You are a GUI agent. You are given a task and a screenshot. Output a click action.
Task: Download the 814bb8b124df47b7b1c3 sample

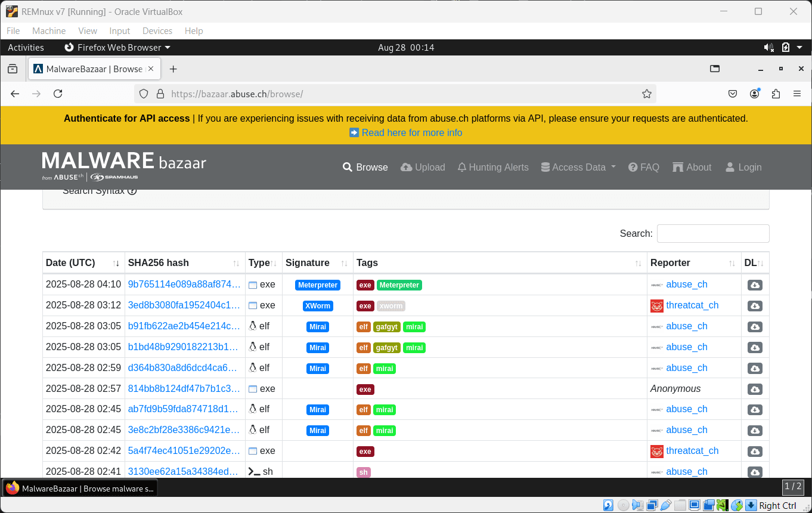click(x=755, y=389)
